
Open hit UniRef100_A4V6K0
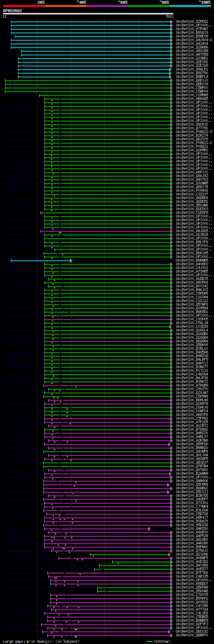tap(193, 264)
